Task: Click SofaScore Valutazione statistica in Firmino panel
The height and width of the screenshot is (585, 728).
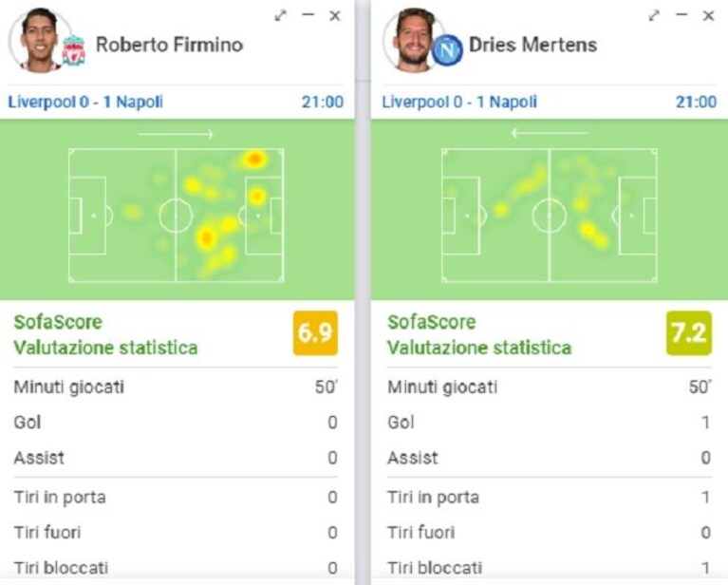Action: point(106,334)
